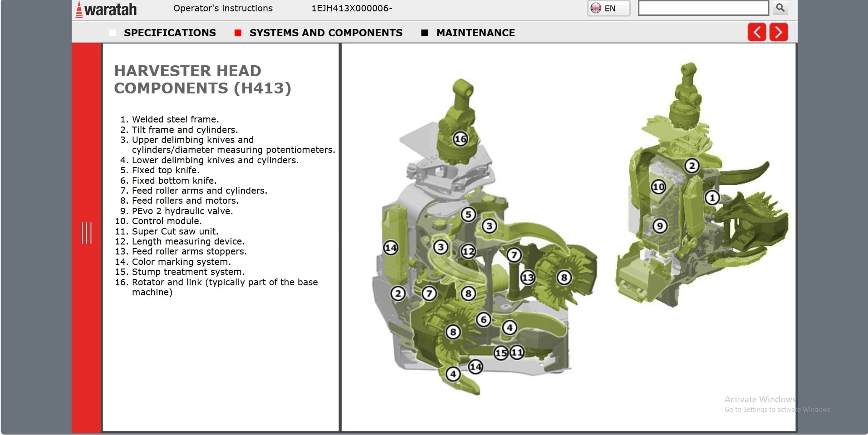Click callout 15 stump treatment system
Image resolution: width=868 pixels, height=435 pixels.
point(501,353)
